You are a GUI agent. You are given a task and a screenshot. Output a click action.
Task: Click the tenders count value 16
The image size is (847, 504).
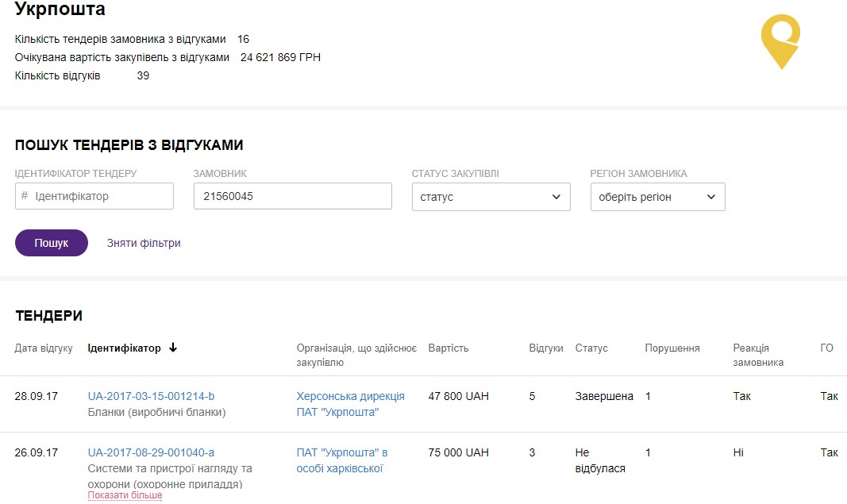click(x=243, y=39)
